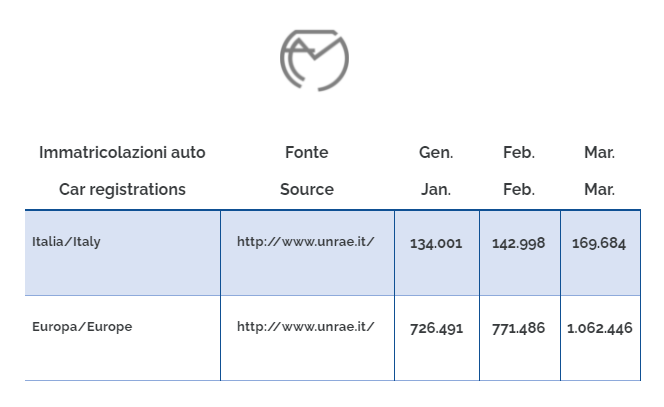Click the value 726.491
The width and height of the screenshot is (664, 407).
point(437,329)
